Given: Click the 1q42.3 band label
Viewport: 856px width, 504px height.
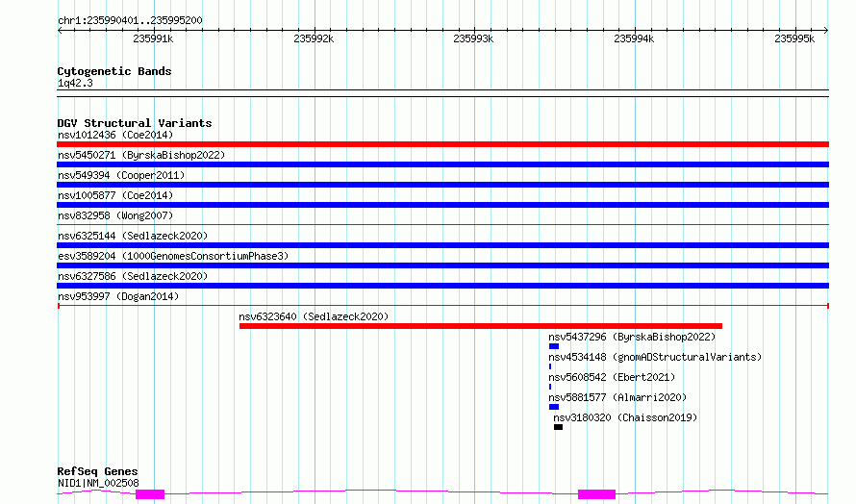Looking at the screenshot, I should coord(75,83).
